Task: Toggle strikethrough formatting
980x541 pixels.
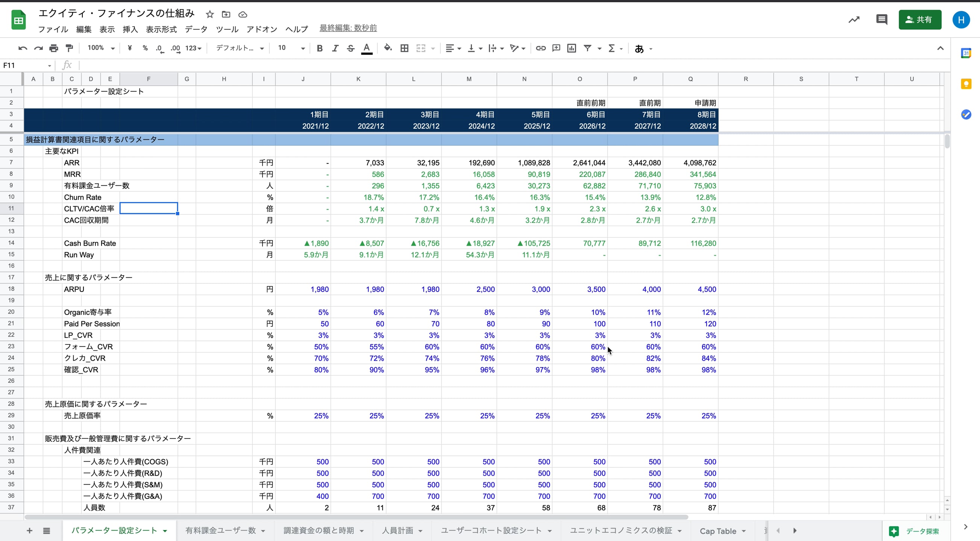Action: pos(350,48)
